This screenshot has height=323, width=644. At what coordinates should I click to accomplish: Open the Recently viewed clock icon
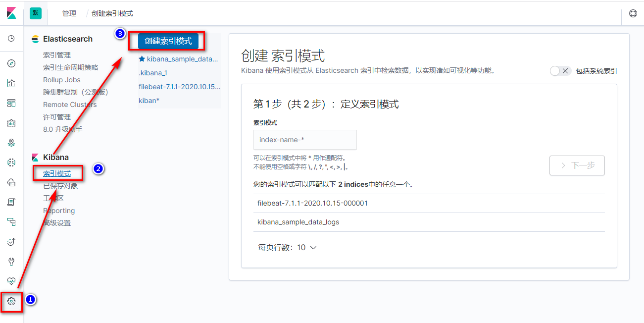pyautogui.click(x=11, y=39)
